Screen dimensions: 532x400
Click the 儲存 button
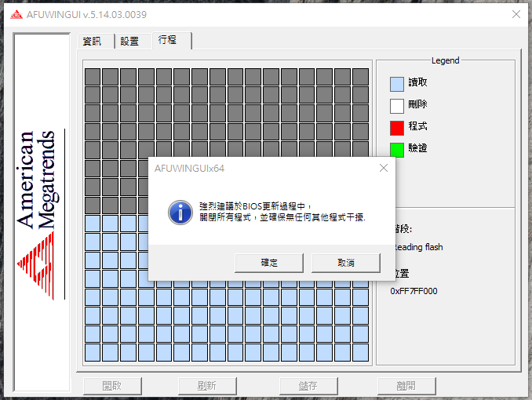pyautogui.click(x=308, y=386)
